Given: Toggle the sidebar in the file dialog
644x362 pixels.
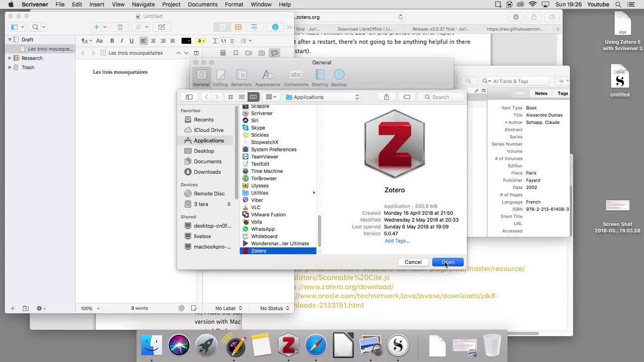Looking at the screenshot, I should point(189,97).
